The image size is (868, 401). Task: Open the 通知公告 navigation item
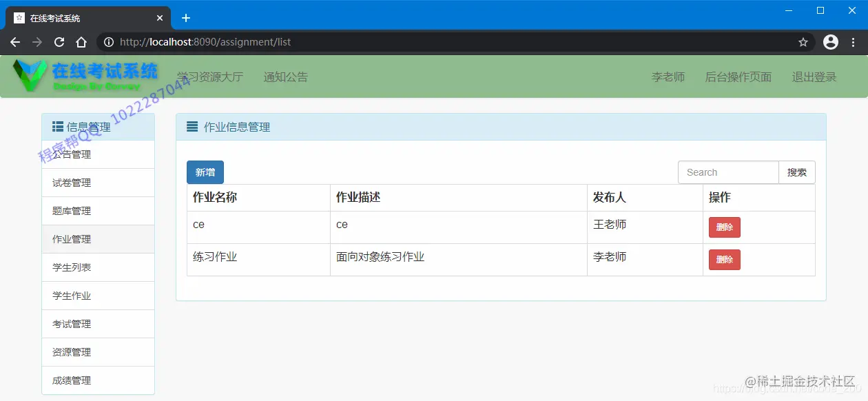(x=285, y=76)
